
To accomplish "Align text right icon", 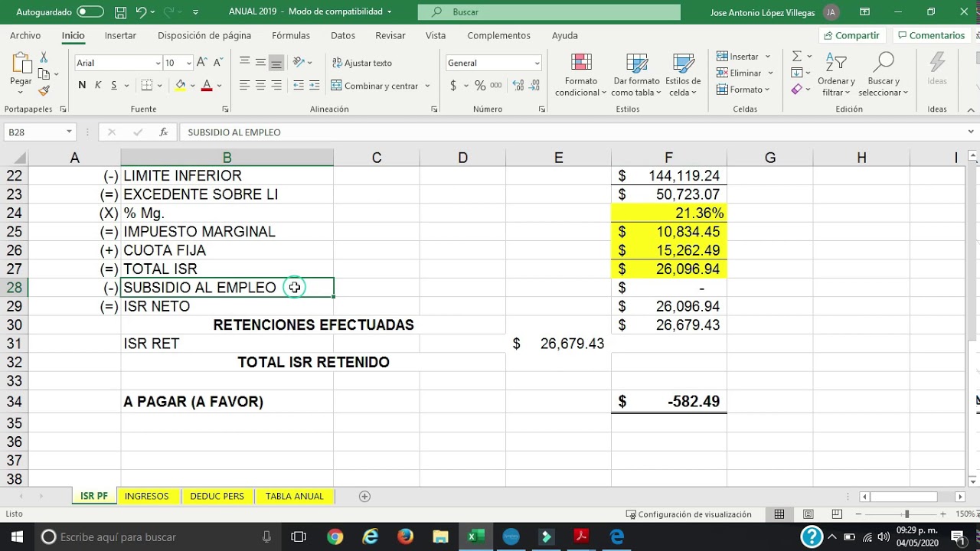I will (276, 86).
